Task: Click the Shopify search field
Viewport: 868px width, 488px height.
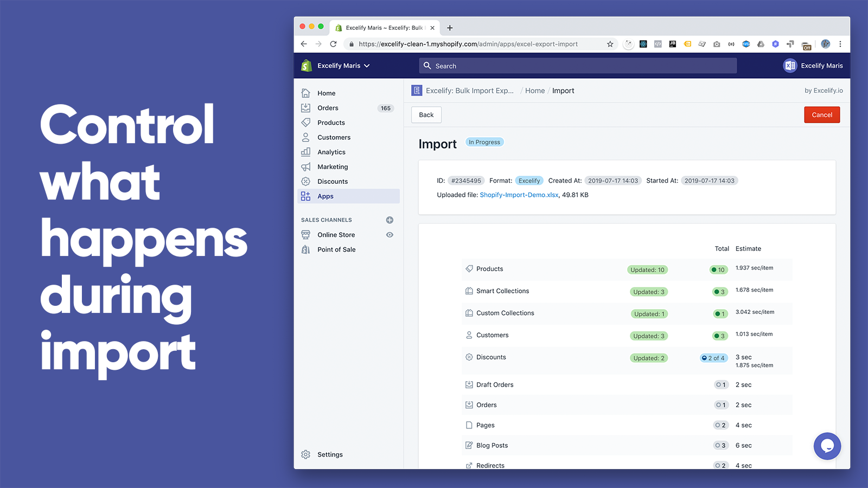Action: pos(578,66)
